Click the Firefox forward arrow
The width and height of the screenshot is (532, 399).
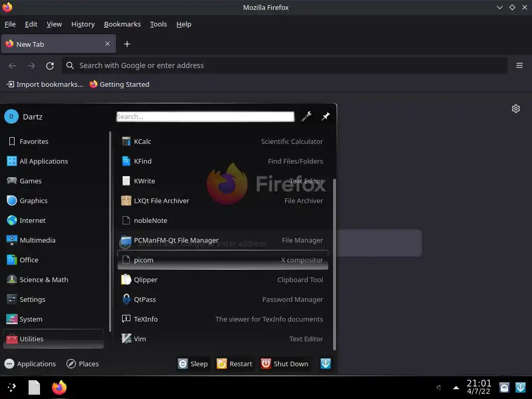pyautogui.click(x=31, y=65)
